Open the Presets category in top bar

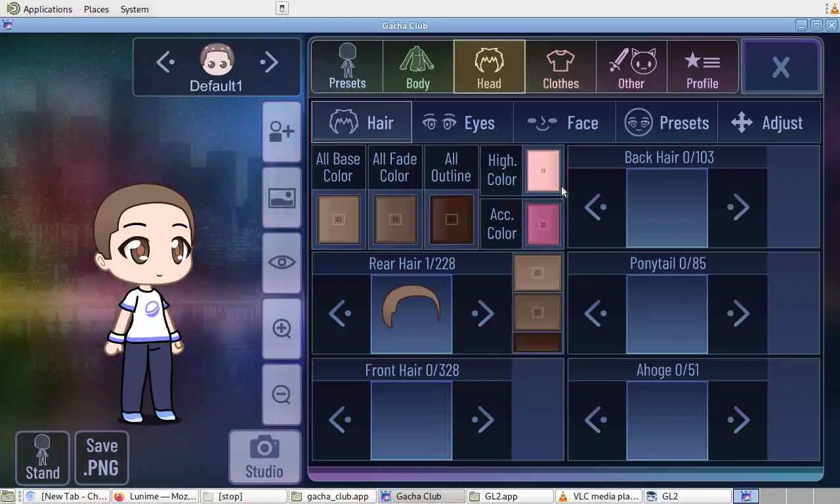tap(347, 67)
